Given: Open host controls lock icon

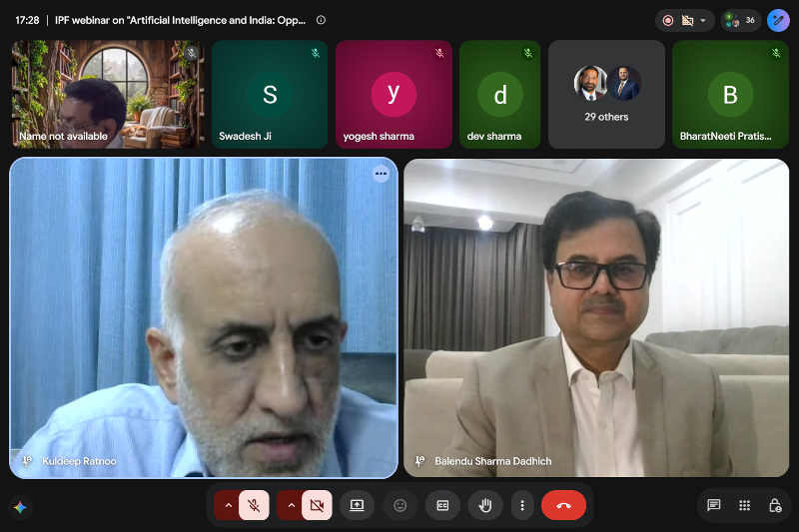Looking at the screenshot, I should (x=775, y=505).
